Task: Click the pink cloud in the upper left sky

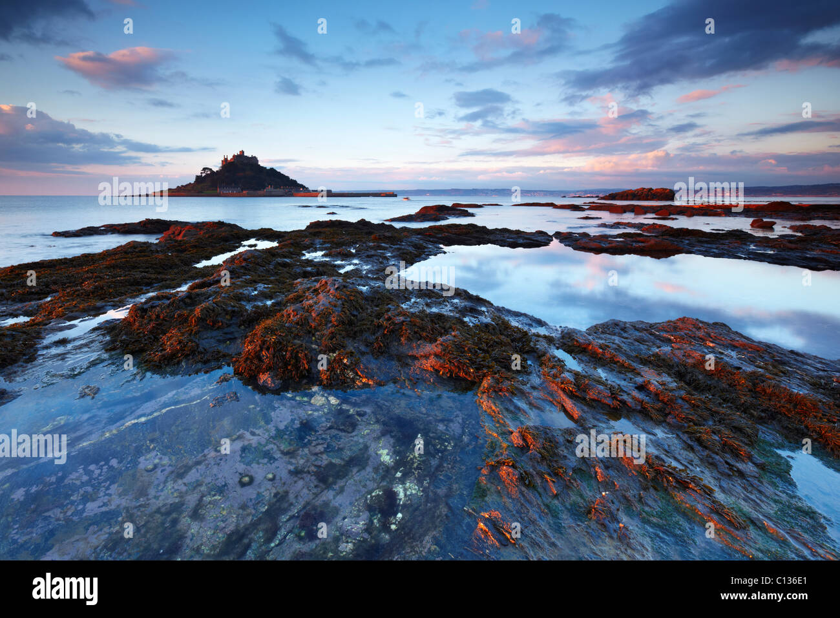Action: coord(116,67)
